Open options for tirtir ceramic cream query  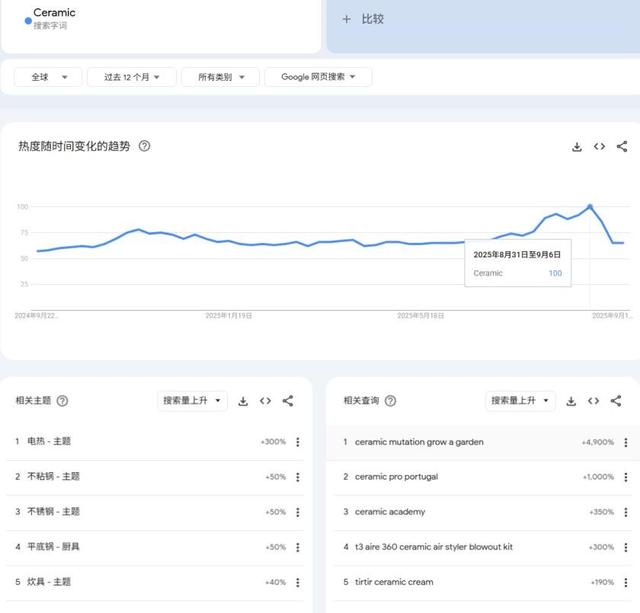point(626,582)
